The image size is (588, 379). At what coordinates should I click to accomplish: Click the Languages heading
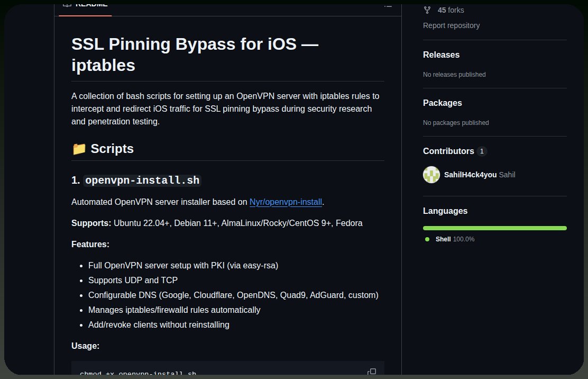click(445, 211)
